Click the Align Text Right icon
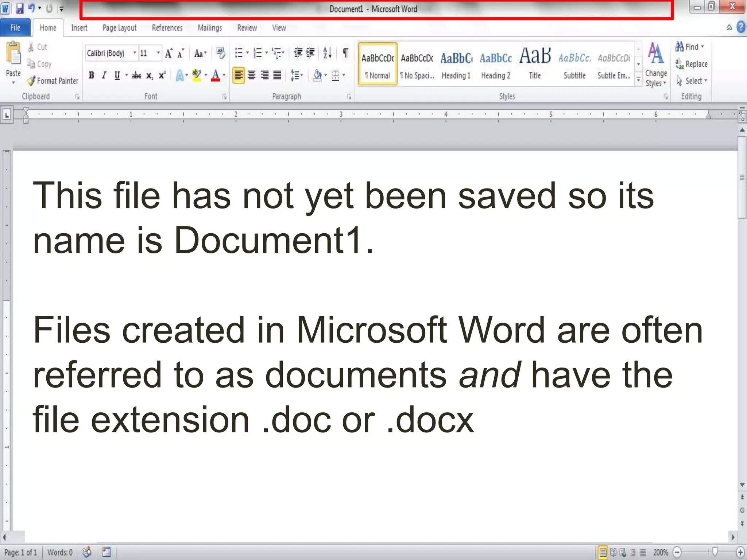The image size is (747, 560). [264, 75]
